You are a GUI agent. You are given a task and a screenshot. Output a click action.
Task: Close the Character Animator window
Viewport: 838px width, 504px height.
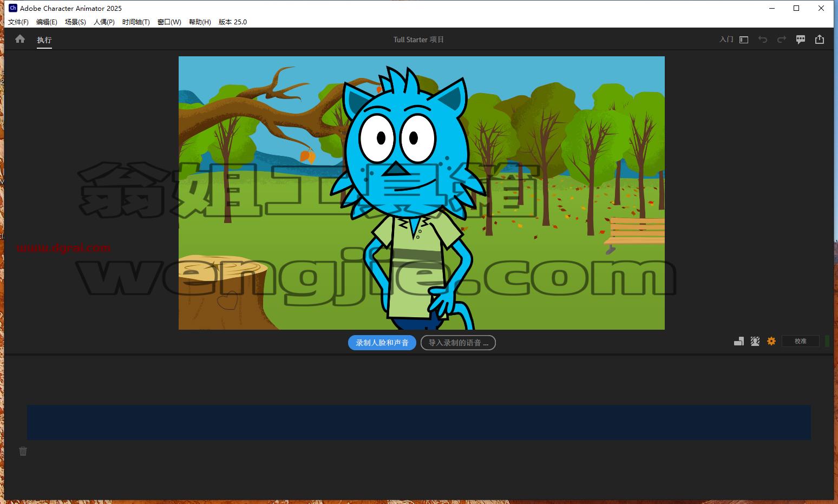click(821, 8)
